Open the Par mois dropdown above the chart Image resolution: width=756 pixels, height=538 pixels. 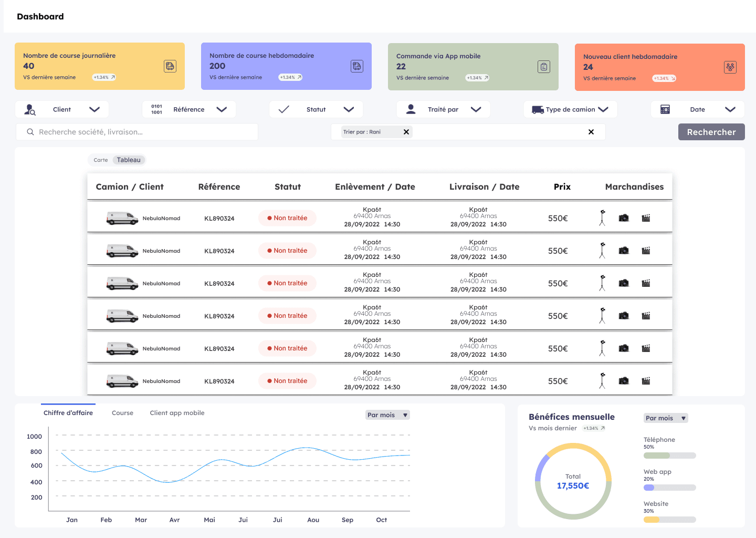pyautogui.click(x=387, y=415)
